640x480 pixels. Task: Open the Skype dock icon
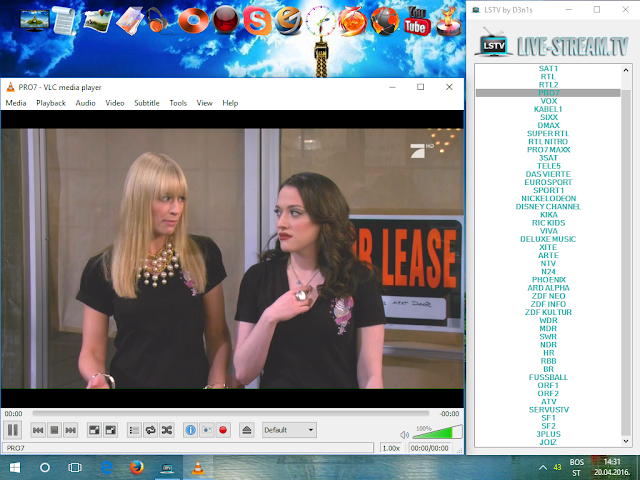coord(257,21)
